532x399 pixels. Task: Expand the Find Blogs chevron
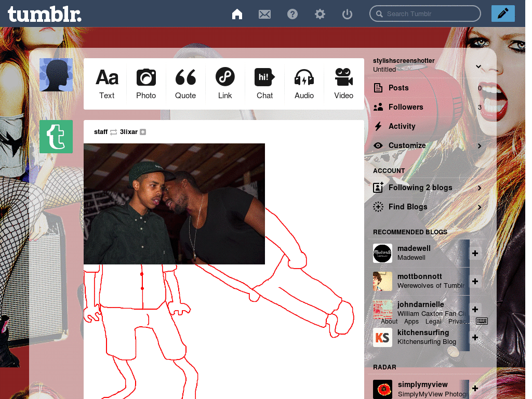click(x=480, y=207)
